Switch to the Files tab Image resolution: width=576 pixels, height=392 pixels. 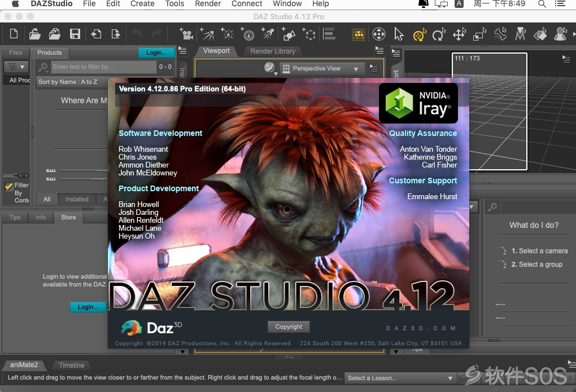click(15, 52)
